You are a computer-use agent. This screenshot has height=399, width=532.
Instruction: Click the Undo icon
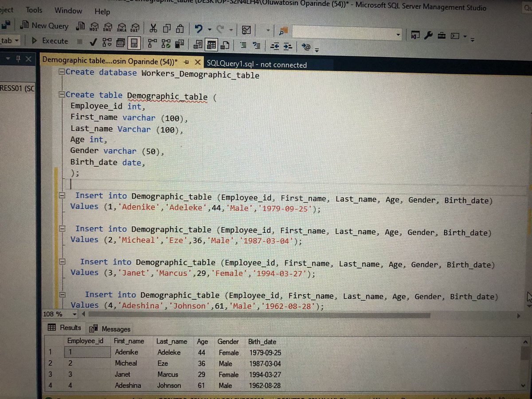coord(198,28)
